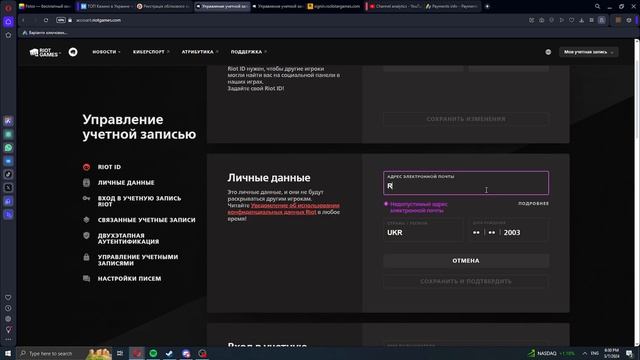Open УПРАВЛЕНИЕ УЧЕТНЫМИ ЗАПИСЯМИ section

pyautogui.click(x=138, y=260)
